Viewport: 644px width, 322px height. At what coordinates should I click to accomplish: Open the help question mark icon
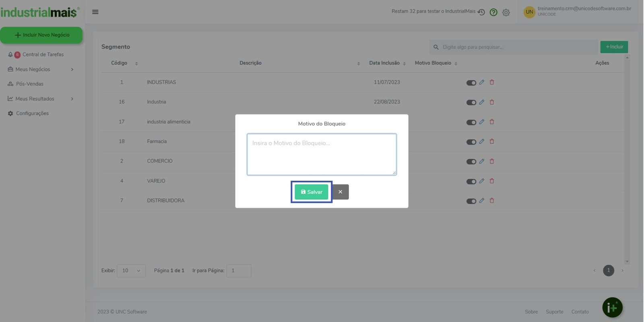[x=493, y=12]
